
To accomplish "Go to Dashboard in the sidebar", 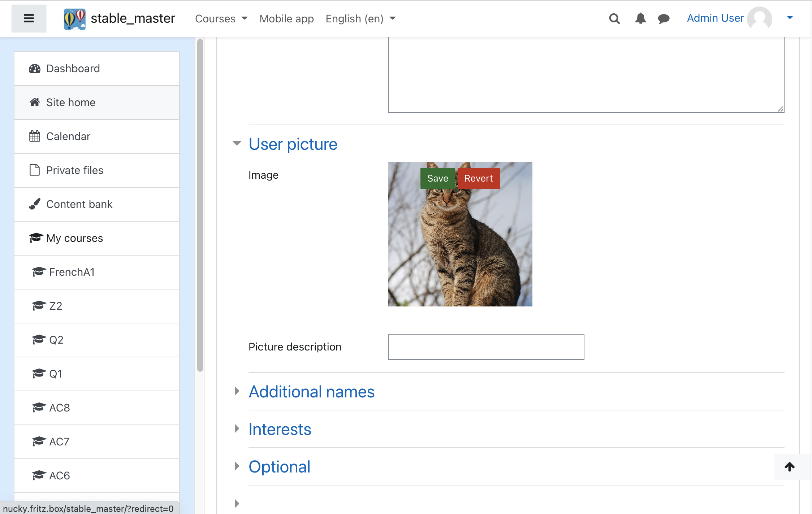I will [x=97, y=69].
